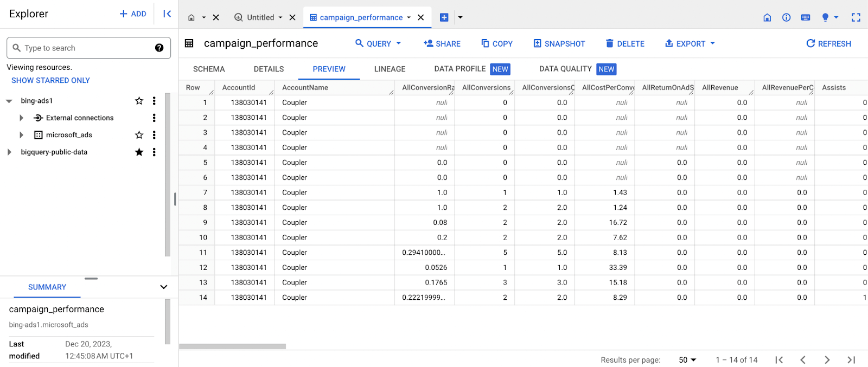Open keyboard shortcuts icon
The width and height of the screenshot is (868, 367).
point(806,17)
